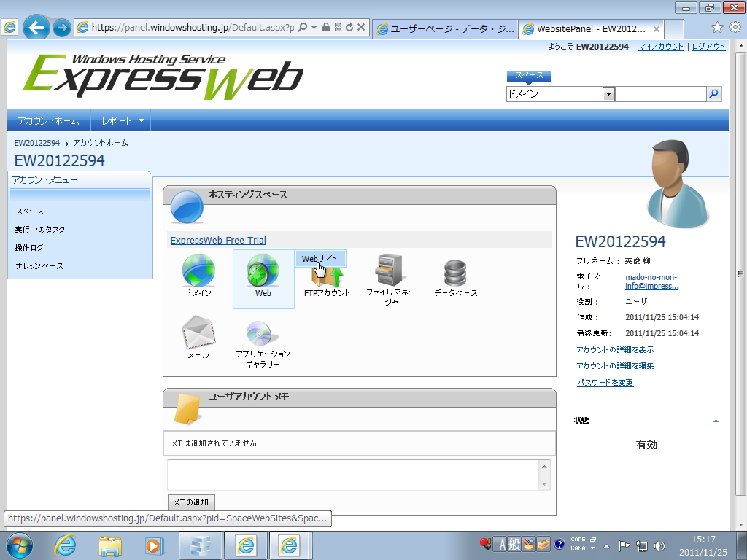Screen dimensions: 747x560
Task: Switch to the ユーザーページ browser tab
Action: [x=446, y=28]
